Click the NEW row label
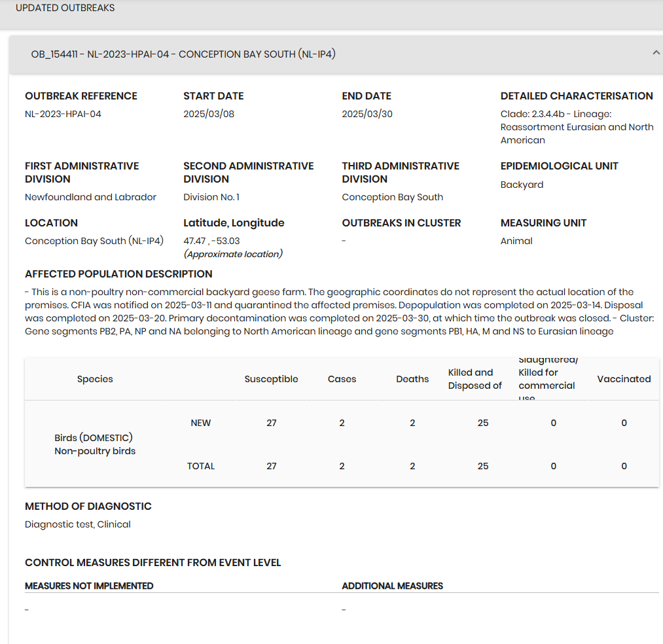 201,423
